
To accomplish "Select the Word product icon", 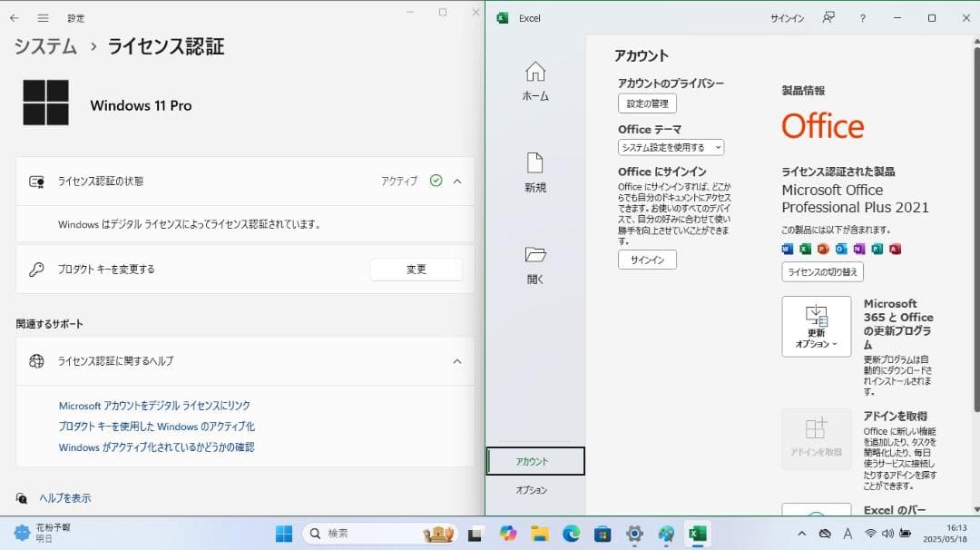I will (787, 249).
